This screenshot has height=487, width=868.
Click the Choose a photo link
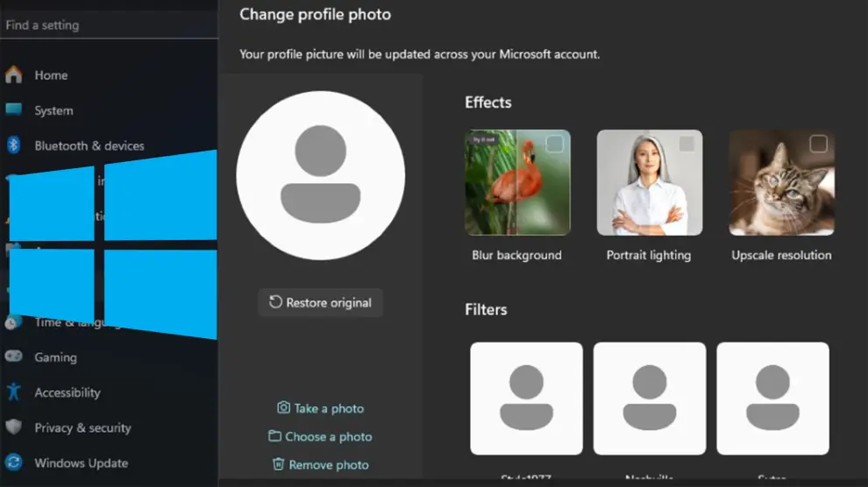[329, 436]
